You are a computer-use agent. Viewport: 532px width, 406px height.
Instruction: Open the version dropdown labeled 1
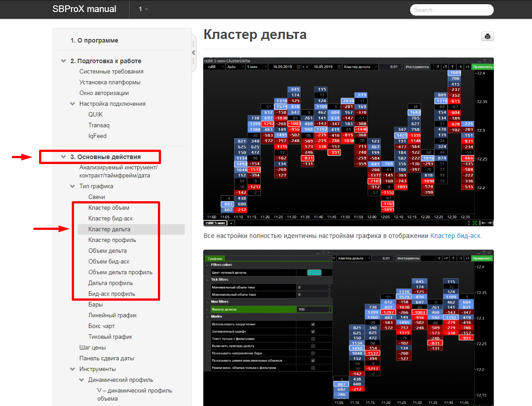pyautogui.click(x=143, y=9)
